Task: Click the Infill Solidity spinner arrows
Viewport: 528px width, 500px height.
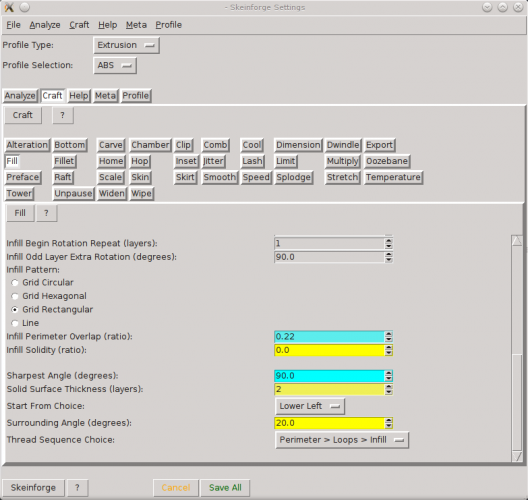Action: point(389,350)
